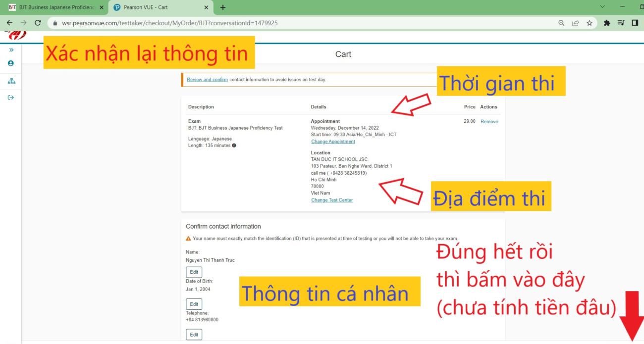Go forward in browser history

click(23, 23)
